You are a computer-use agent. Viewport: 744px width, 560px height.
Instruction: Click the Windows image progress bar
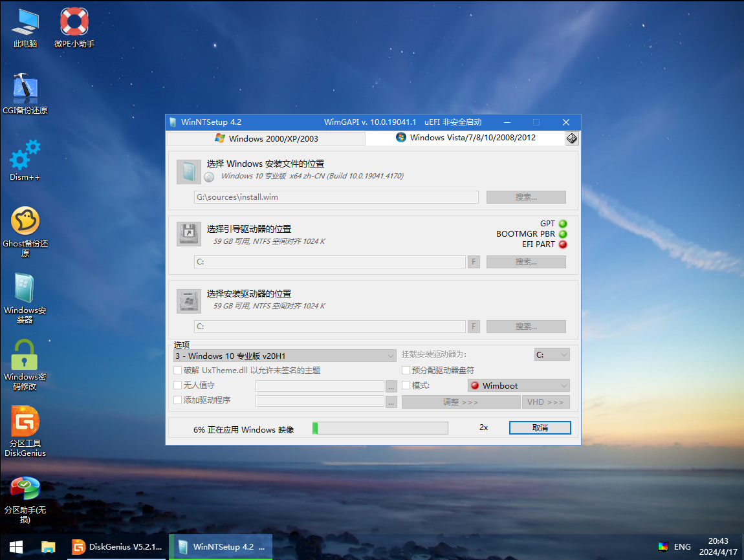380,428
